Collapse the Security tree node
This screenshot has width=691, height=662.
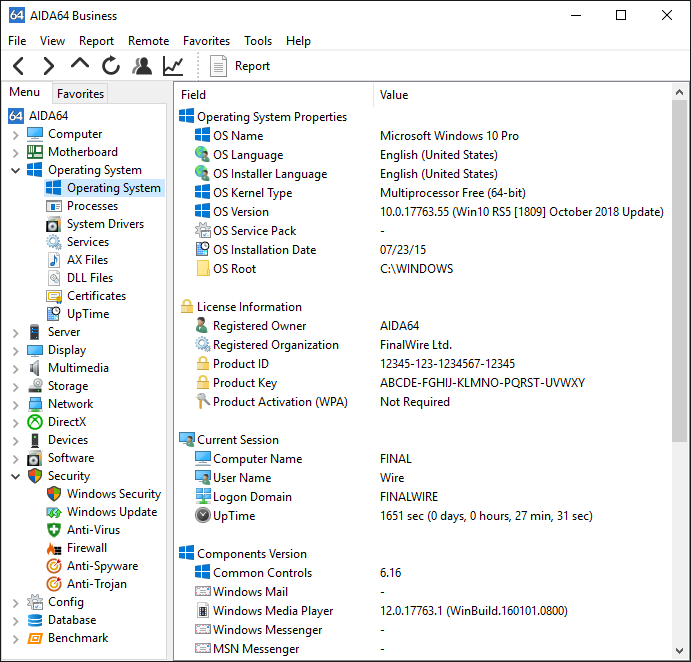pyautogui.click(x=15, y=476)
